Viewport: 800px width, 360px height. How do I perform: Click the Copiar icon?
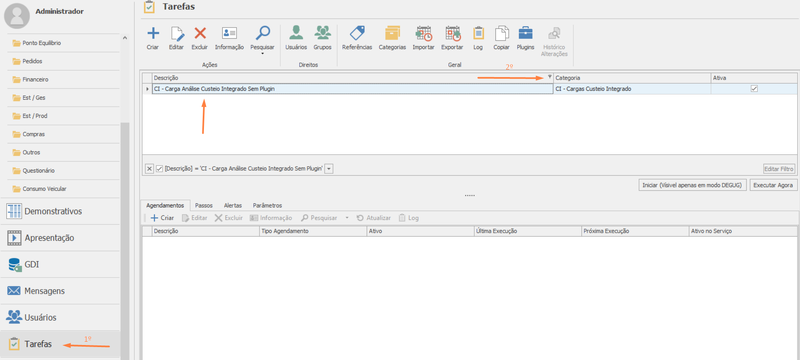[x=502, y=34]
